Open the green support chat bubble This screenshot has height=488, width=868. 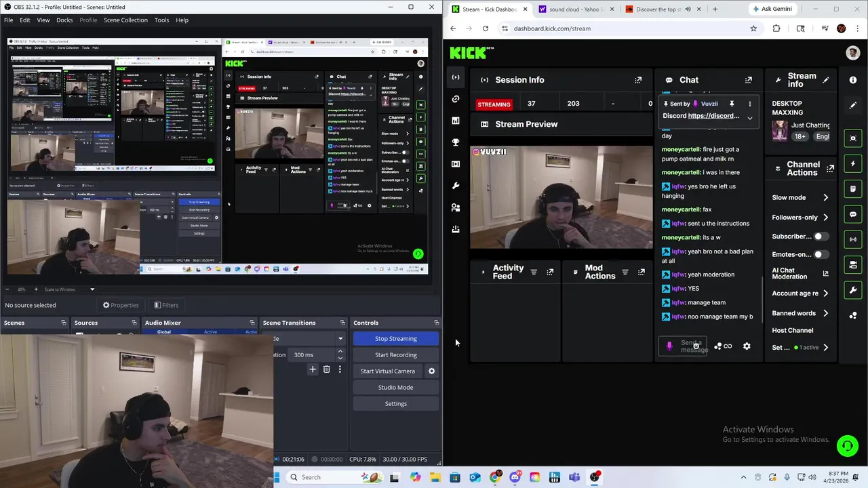click(x=847, y=445)
